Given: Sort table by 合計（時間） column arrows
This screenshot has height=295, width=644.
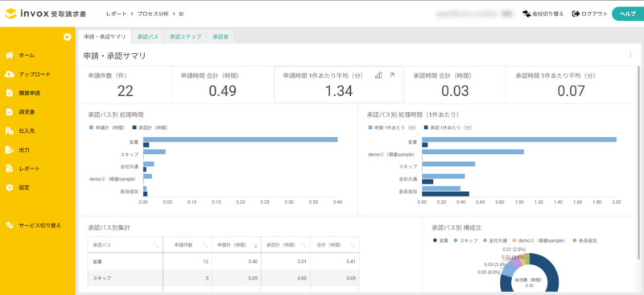Looking at the screenshot, I should coord(353,245).
